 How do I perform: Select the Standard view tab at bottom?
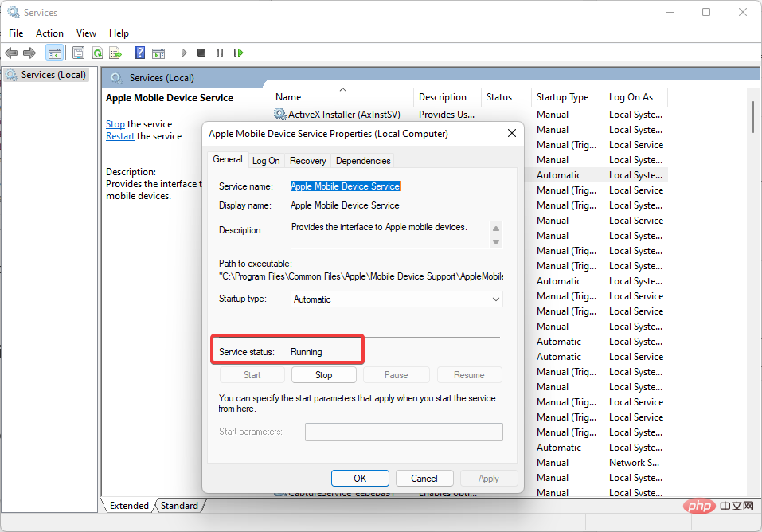[180, 506]
